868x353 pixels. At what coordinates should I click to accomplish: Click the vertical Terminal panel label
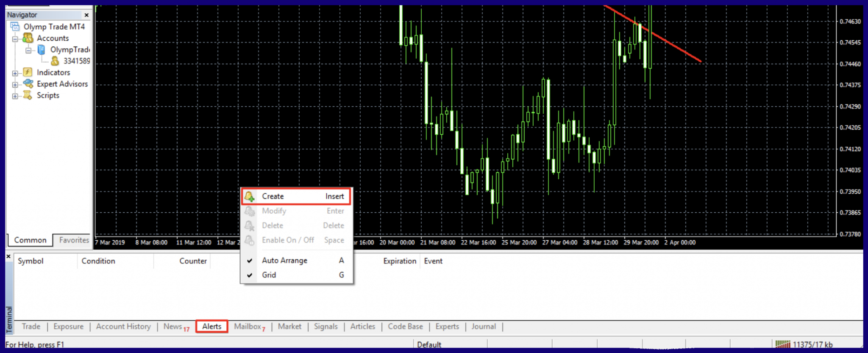(x=9, y=320)
